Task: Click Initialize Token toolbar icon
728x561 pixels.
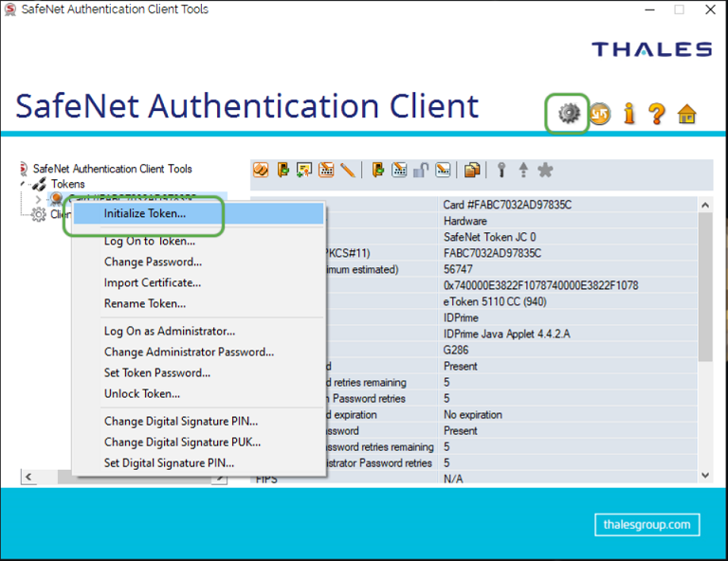Action: (261, 170)
